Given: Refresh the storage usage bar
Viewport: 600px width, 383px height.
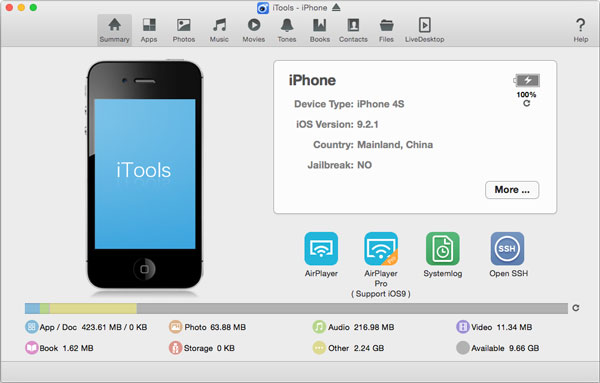Looking at the screenshot, I should coord(576,308).
